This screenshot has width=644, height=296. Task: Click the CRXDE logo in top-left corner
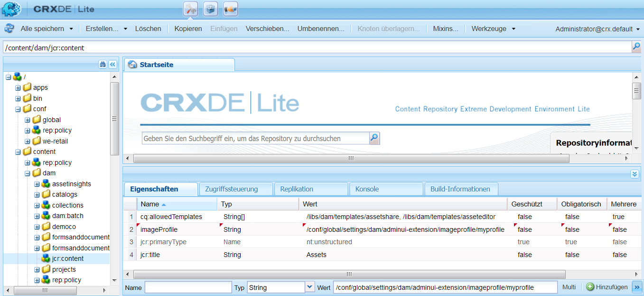point(11,9)
